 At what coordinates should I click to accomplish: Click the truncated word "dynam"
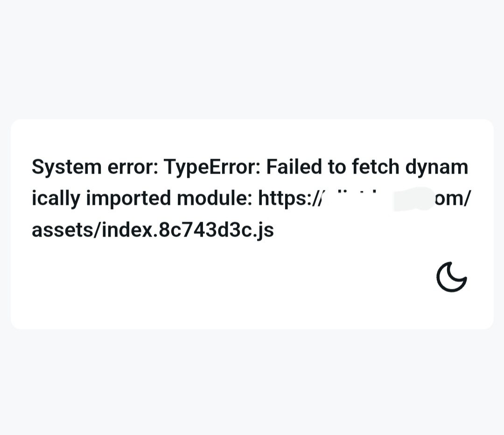(436, 167)
